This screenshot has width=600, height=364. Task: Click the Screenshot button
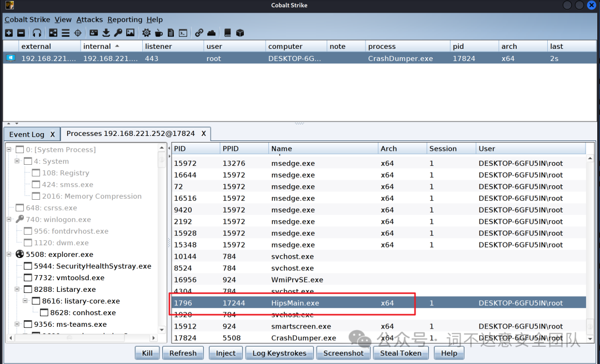pos(343,353)
